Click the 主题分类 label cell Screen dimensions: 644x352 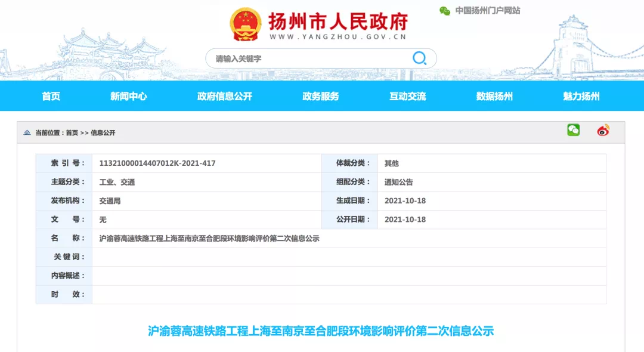pyautogui.click(x=64, y=182)
